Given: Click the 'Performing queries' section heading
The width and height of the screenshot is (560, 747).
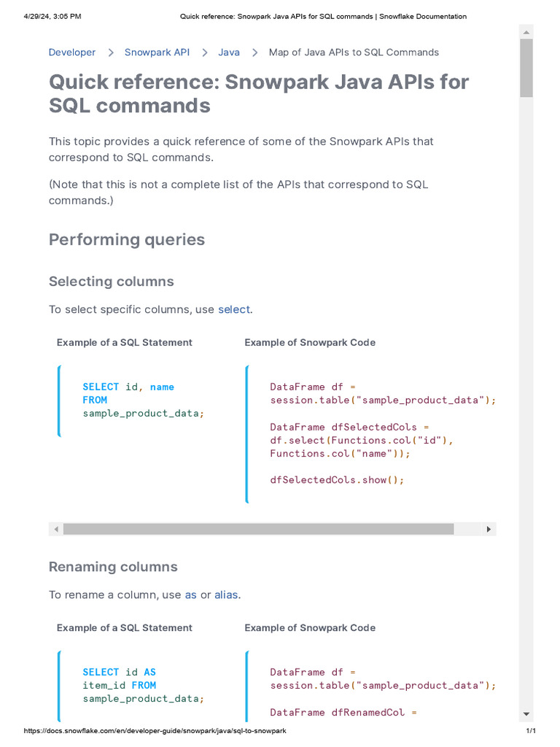Looking at the screenshot, I should 127,239.
